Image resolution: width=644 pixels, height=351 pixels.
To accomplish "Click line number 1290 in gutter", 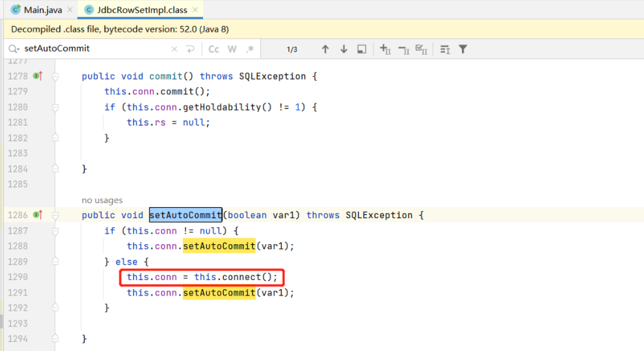I will [x=18, y=277].
